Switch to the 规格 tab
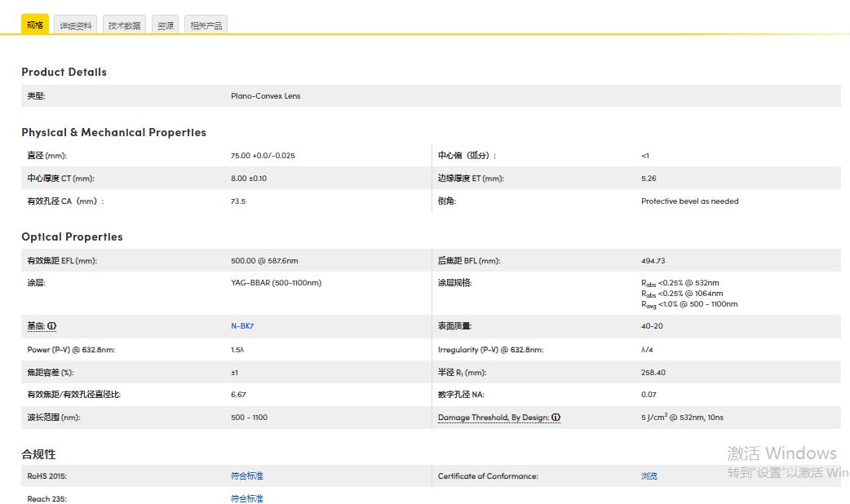The image size is (850, 504). (35, 25)
